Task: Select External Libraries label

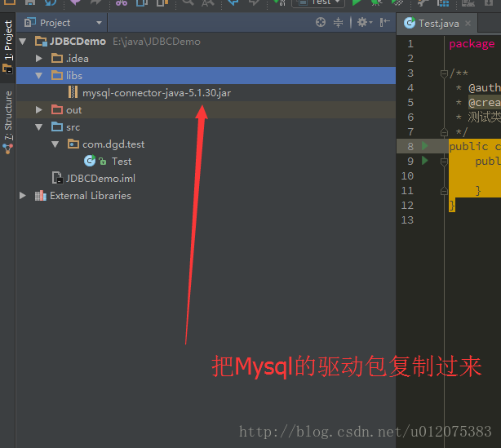Action: point(91,196)
